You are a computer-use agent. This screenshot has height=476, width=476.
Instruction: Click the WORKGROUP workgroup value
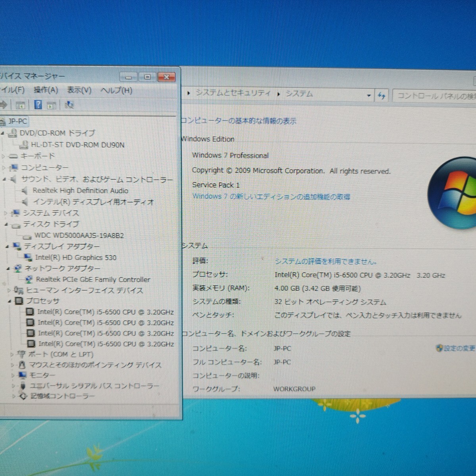coord(294,389)
